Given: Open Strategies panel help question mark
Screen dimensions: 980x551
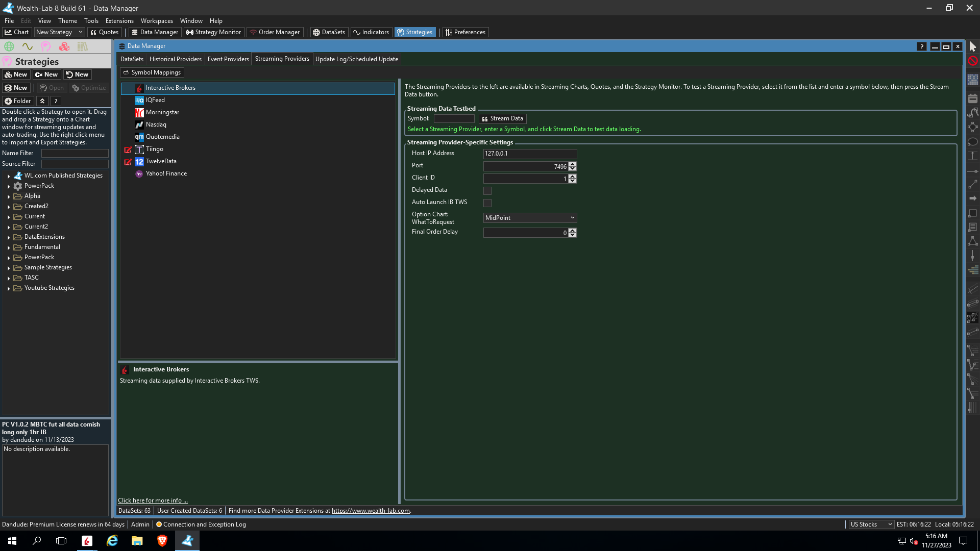Looking at the screenshot, I should point(56,101).
